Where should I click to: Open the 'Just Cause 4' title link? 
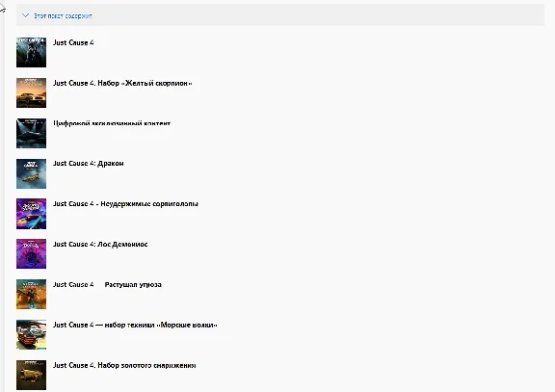point(73,42)
